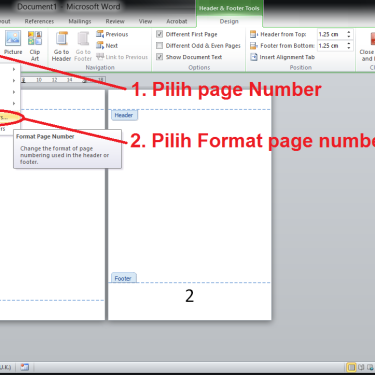This screenshot has height=375, width=375.
Task: Click the horizontal ruler above the page
Action: pos(63,80)
